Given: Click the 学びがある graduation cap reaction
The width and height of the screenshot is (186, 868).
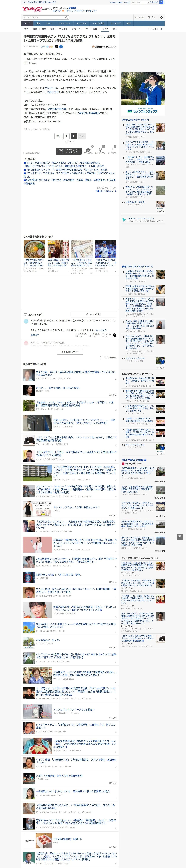Looking at the screenshot, I should (89, 150).
